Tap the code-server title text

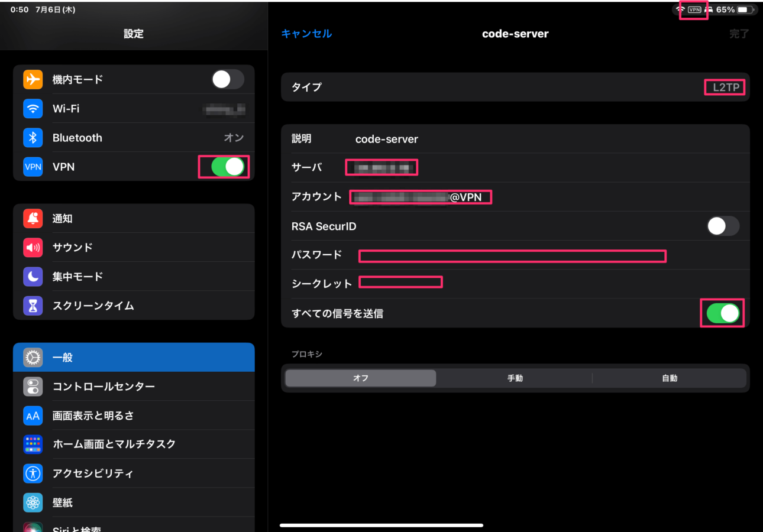(515, 34)
